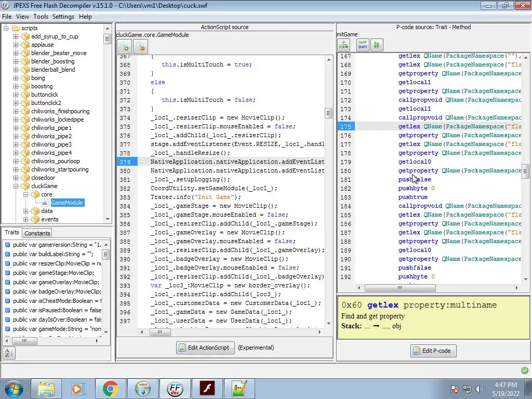Click the traits list horizontal scrollbar thumb
532x399 pixels.
pos(24,341)
